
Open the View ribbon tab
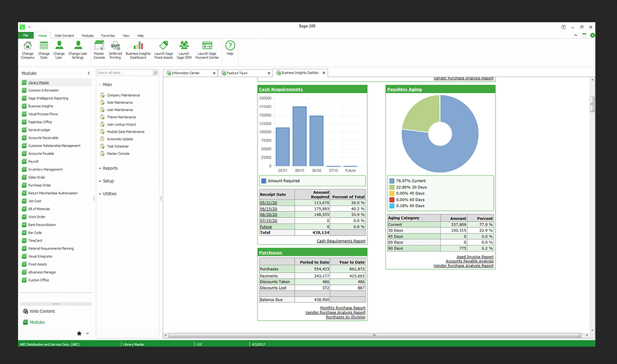tap(126, 35)
